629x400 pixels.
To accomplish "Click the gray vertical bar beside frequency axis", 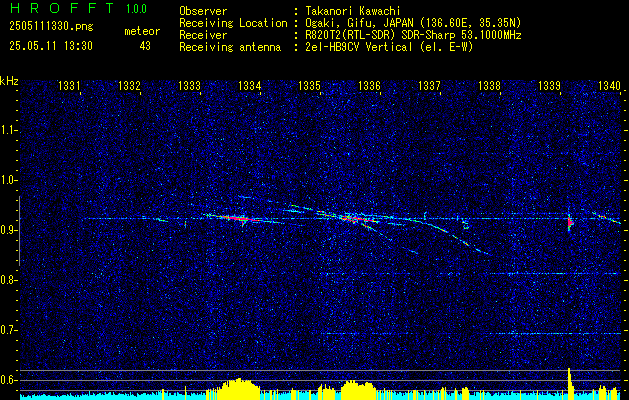I will coord(19,231).
